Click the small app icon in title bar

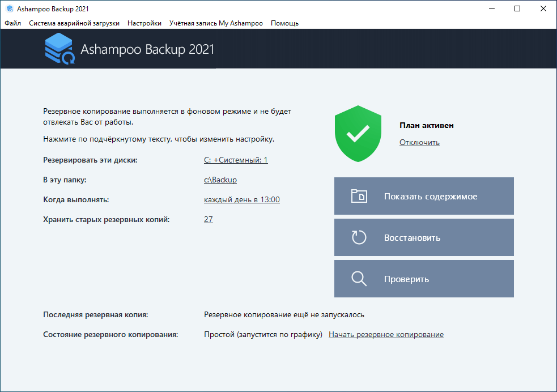(10, 9)
